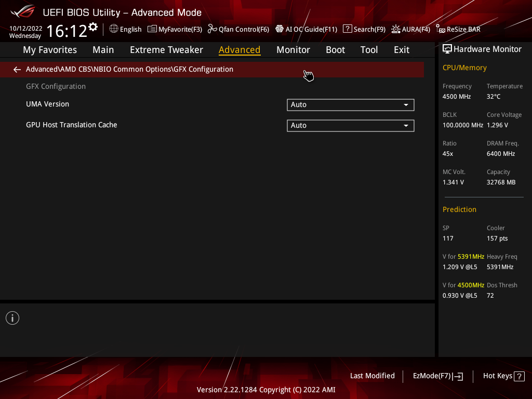Image resolution: width=532 pixels, height=399 pixels.
Task: Open the Monitor tab
Action: click(293, 50)
